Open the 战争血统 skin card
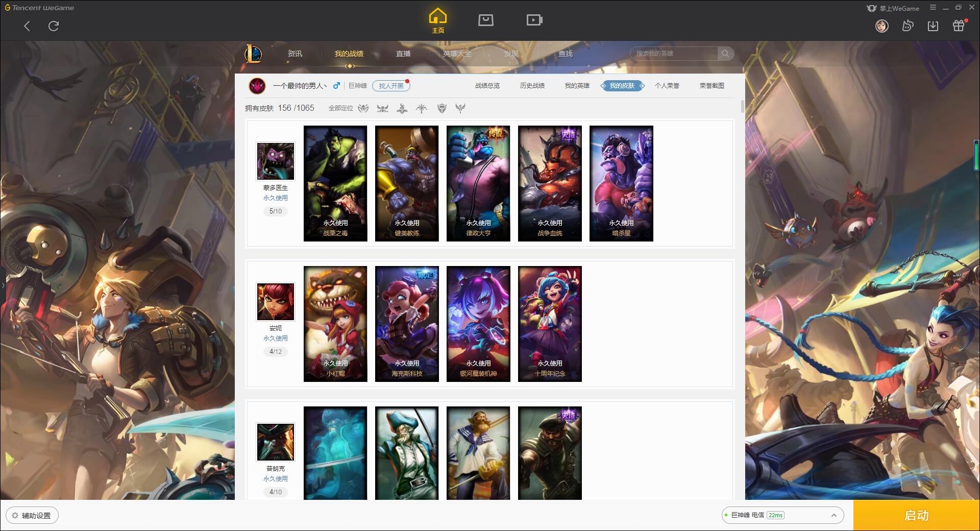The height and width of the screenshot is (531, 980). point(550,183)
